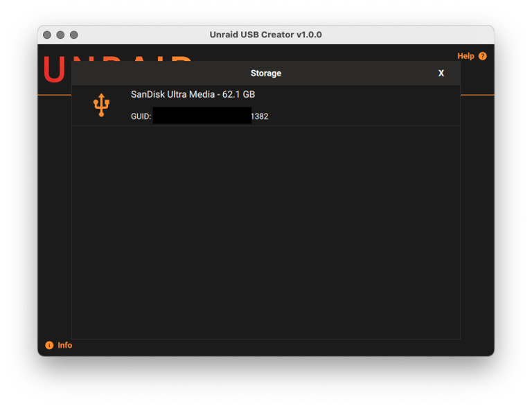Viewport: 532px width, 406px height.
Task: Click the orange USB drive icon
Action: pos(101,105)
